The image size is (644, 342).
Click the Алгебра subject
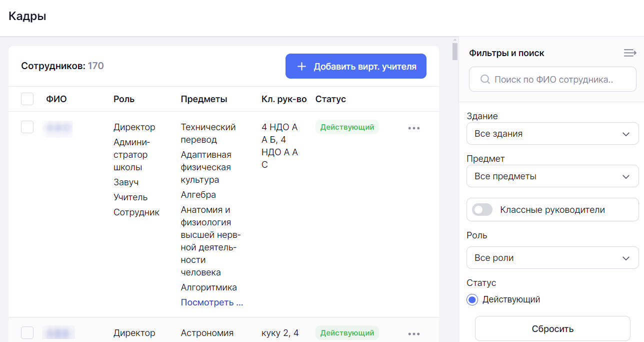point(198,195)
